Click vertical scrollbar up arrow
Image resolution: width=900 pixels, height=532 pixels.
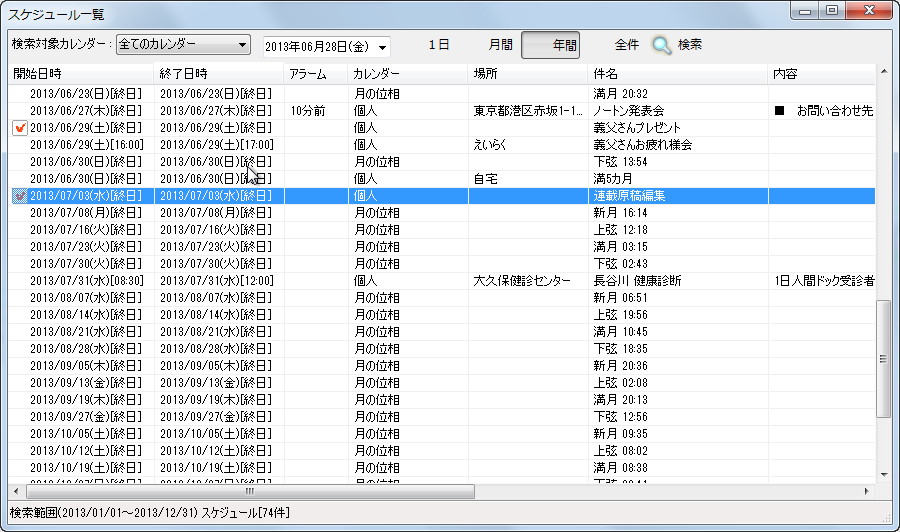click(883, 71)
